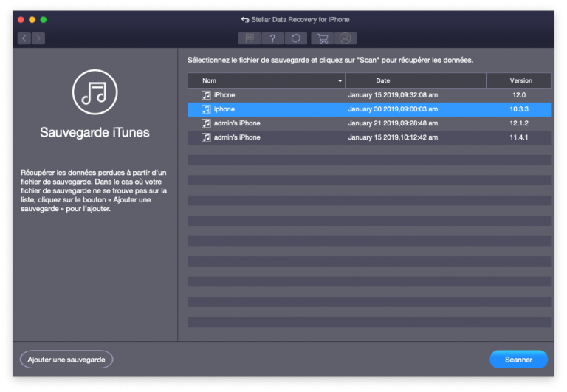The image size is (567, 392).
Task: Click music icon of admin's iPhone 12.1.2
Action: click(x=206, y=123)
